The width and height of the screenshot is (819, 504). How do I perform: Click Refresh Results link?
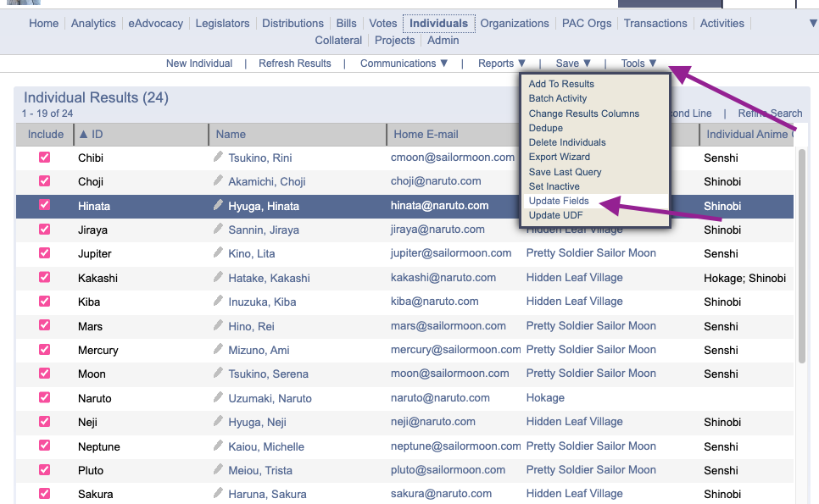[x=294, y=64]
